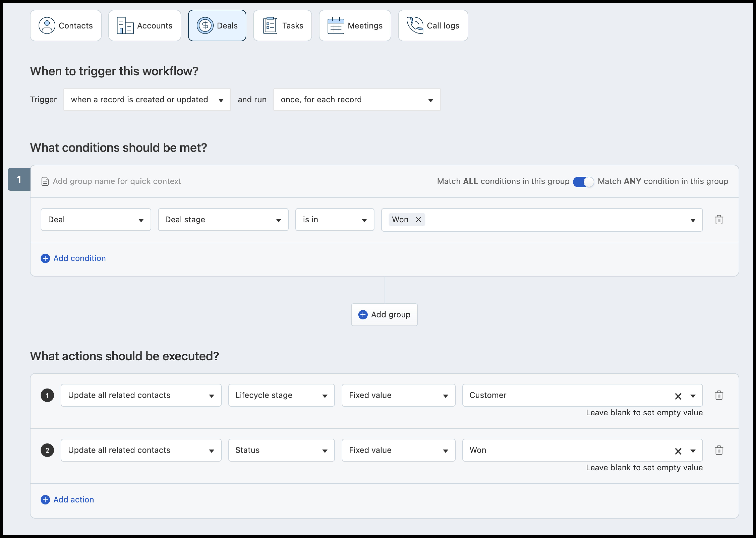
Task: Open the 'Lifecycle stage' field dropdown
Action: 282,395
